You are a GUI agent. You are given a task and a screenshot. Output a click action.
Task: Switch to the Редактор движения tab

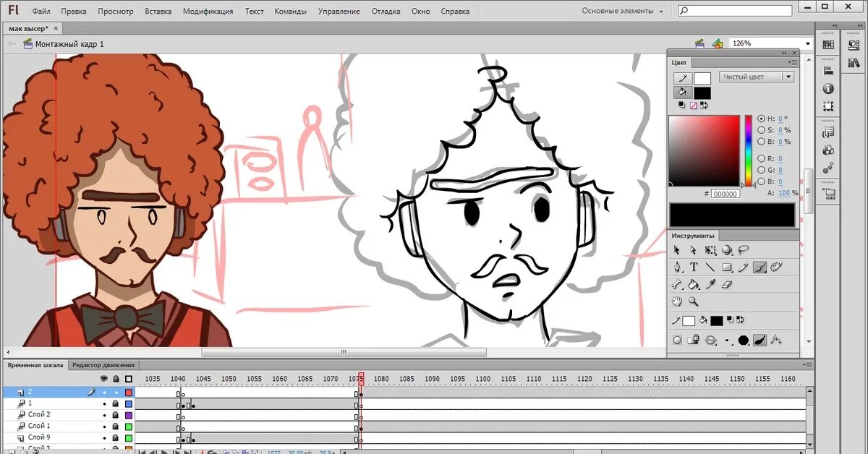[103, 365]
